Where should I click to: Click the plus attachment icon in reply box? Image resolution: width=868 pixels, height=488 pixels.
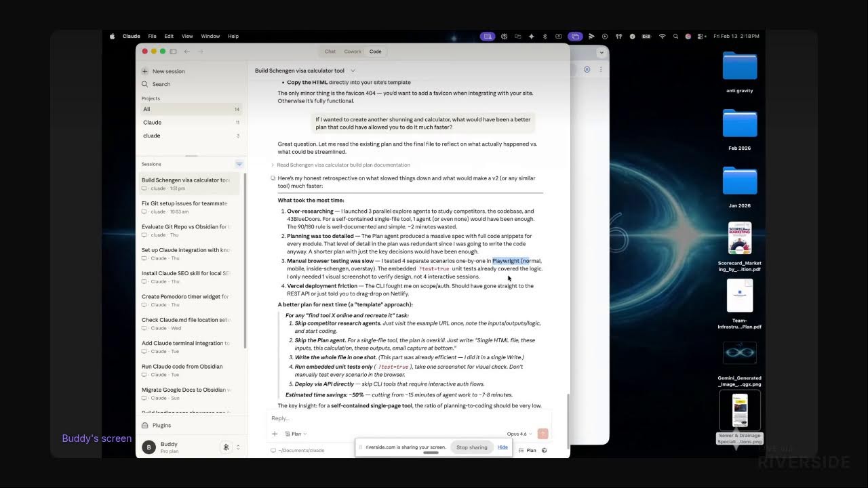tap(275, 434)
